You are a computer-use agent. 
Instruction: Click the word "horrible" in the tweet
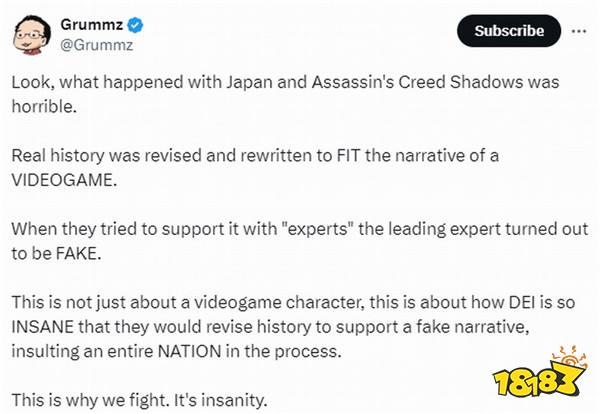44,106
